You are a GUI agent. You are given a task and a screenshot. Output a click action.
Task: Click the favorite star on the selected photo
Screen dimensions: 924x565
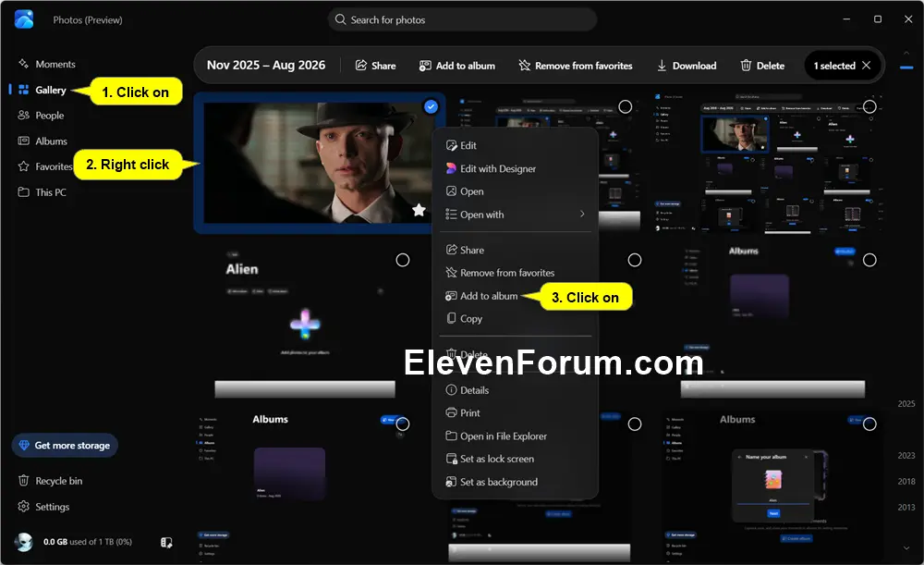[x=419, y=209]
